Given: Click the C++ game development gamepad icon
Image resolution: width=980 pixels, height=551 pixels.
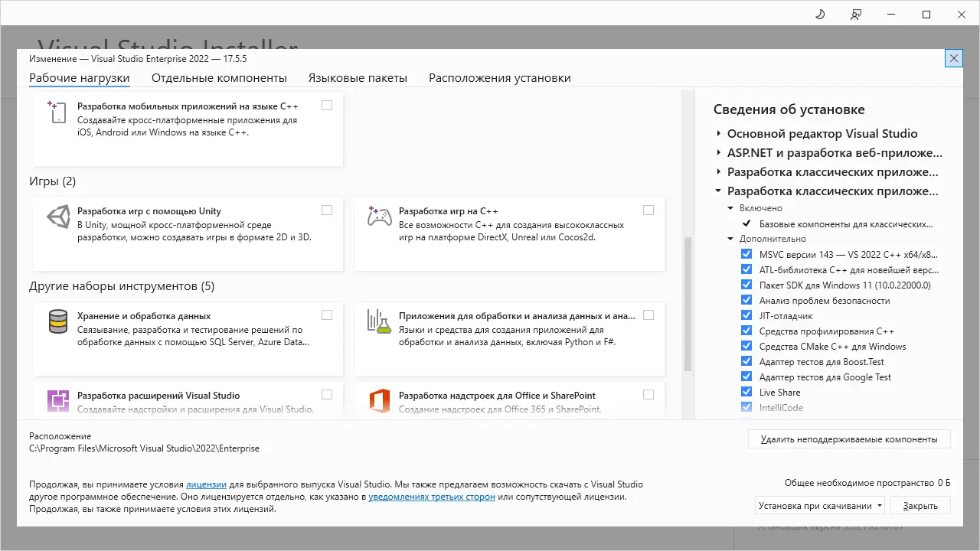Looking at the screenshot, I should pyautogui.click(x=380, y=217).
